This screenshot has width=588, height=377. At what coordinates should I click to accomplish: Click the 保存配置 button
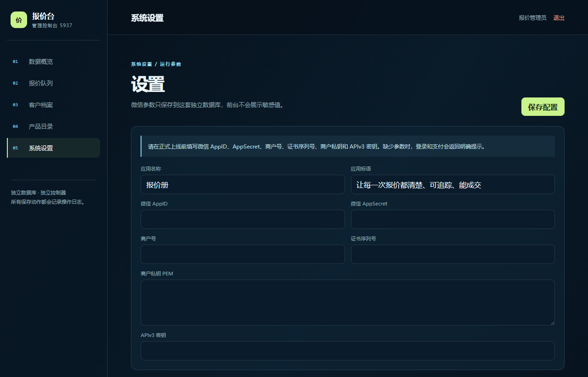pyautogui.click(x=543, y=107)
